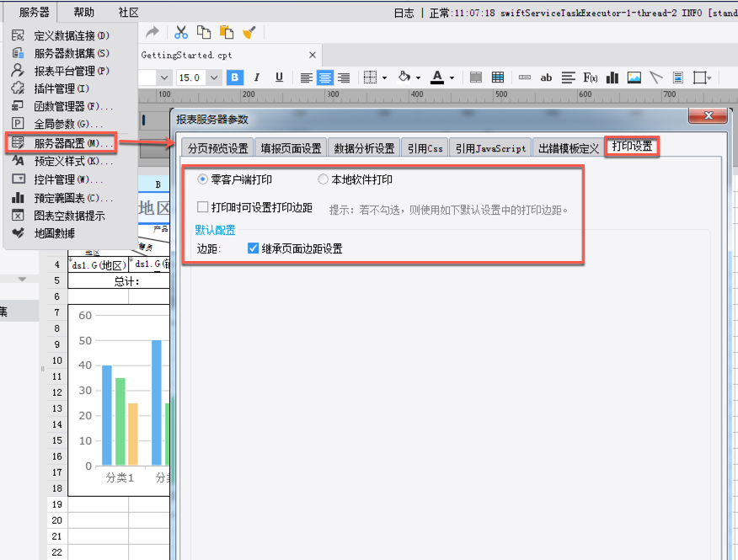Viewport: 738px width, 560px height.
Task: Click the paint bucket fill icon
Action: pyautogui.click(x=404, y=77)
